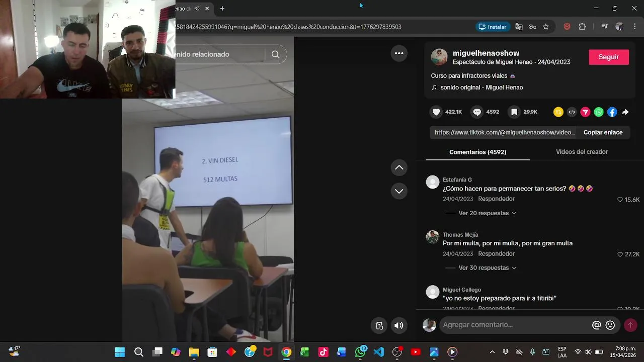Open miguelhenaoshow profile avatar

pos(439,57)
